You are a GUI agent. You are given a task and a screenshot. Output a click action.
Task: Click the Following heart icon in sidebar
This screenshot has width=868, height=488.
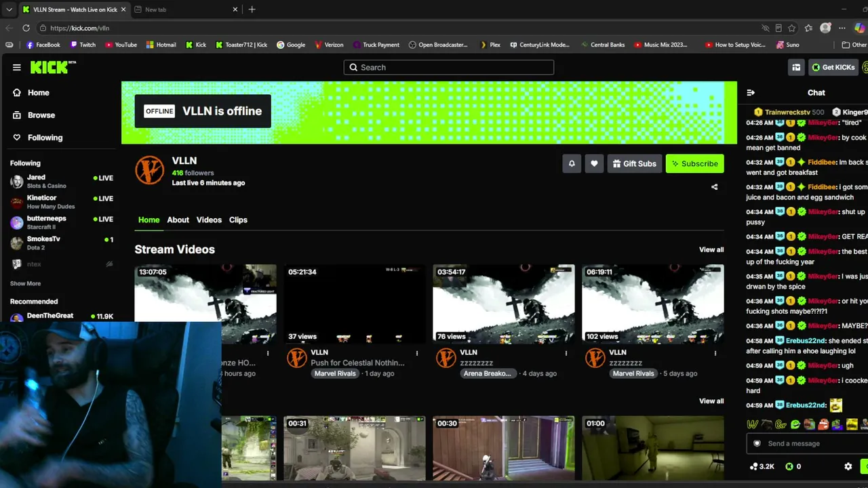(17, 138)
